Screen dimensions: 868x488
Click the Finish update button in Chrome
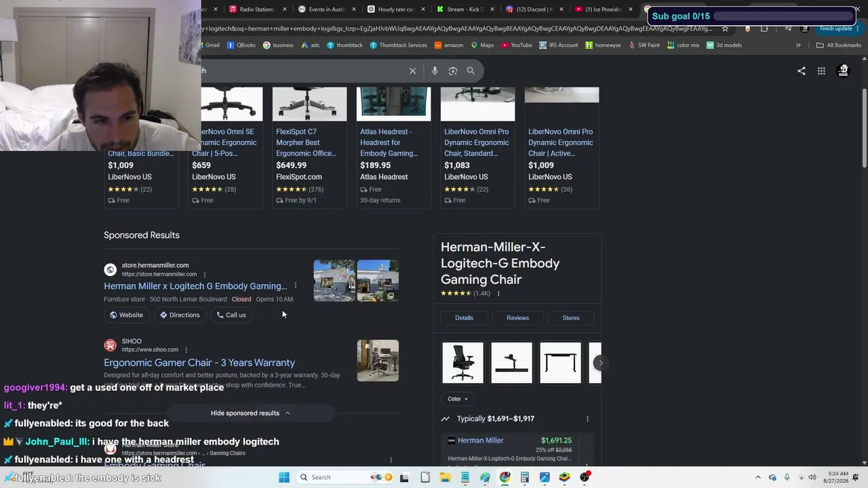[836, 28]
